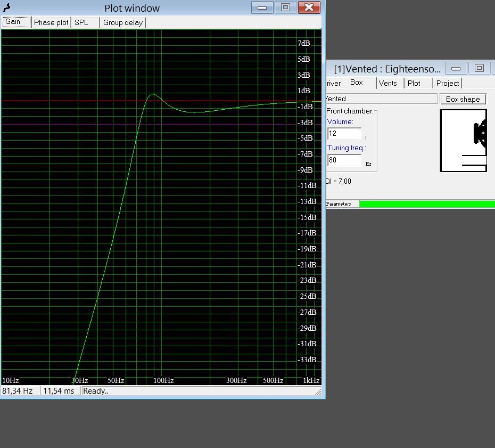Maximize the Plot window
This screenshot has height=448, width=495.
point(285,7)
